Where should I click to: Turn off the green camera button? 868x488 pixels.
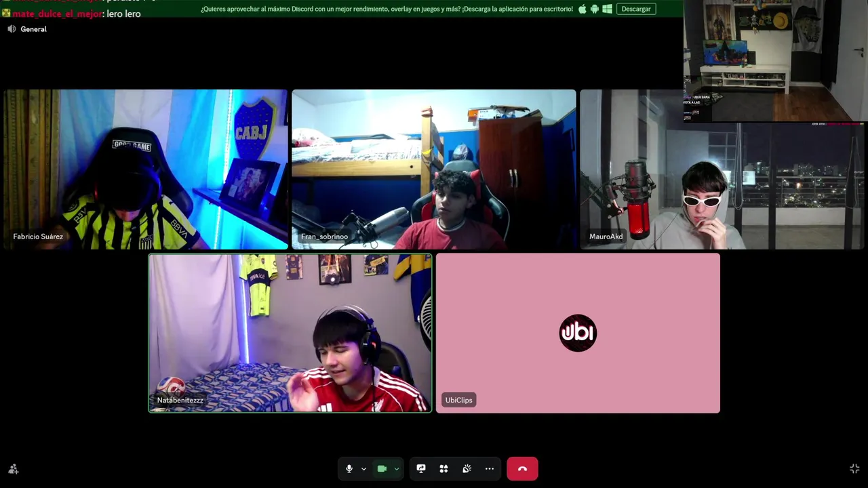382,468
